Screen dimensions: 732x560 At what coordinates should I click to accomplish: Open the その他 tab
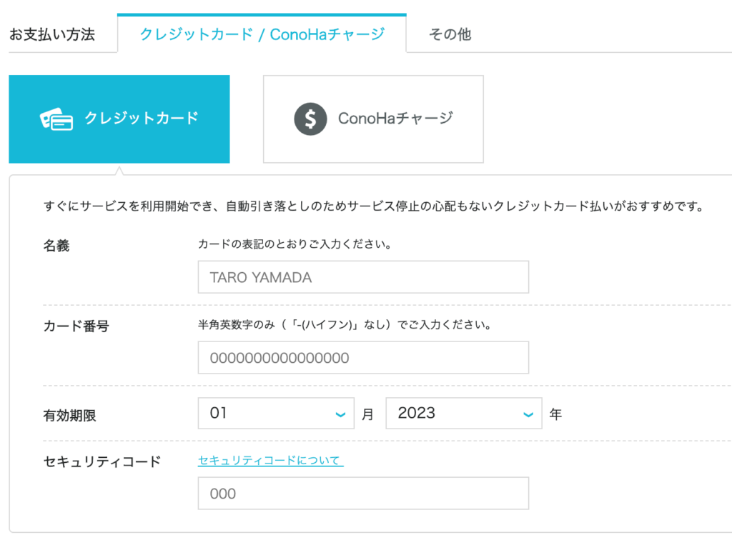click(x=450, y=34)
